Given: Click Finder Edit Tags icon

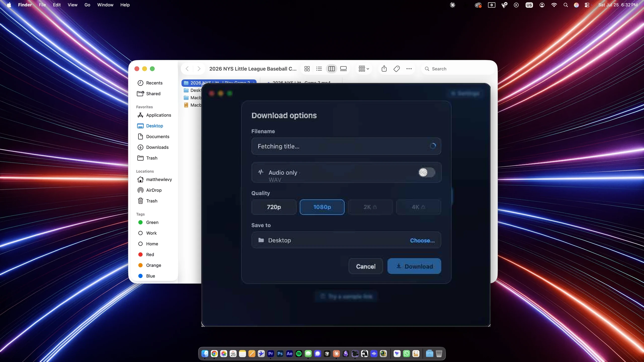Looking at the screenshot, I should click(396, 69).
